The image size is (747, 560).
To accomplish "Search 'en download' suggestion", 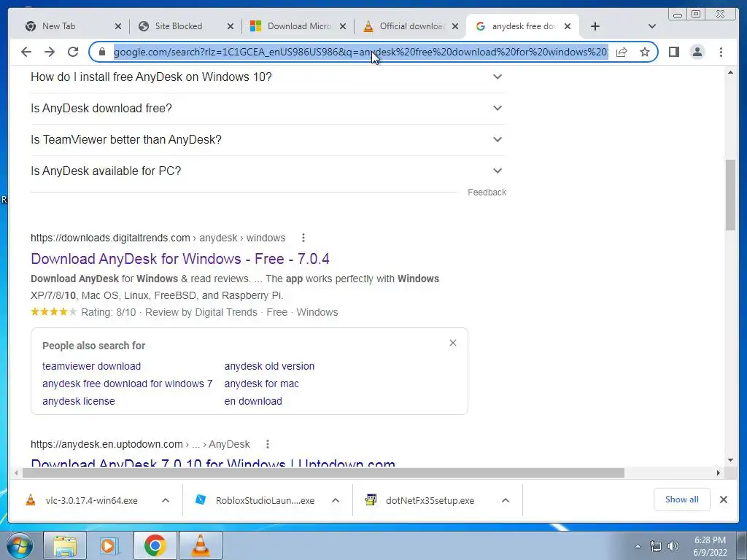I will (253, 402).
